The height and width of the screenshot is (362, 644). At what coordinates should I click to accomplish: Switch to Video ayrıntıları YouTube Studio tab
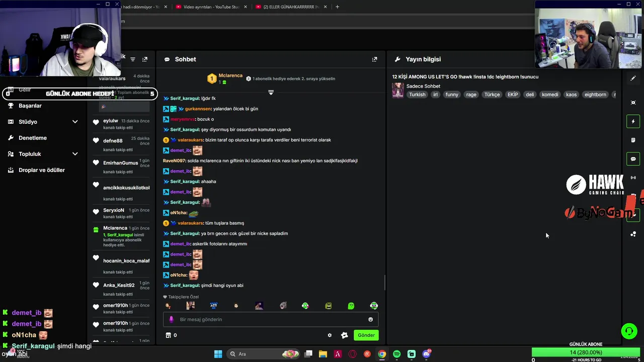(x=211, y=7)
